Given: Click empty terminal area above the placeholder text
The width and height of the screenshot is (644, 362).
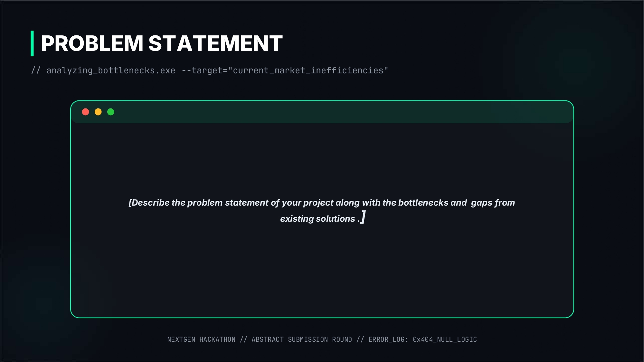Looking at the screenshot, I should coord(322,160).
